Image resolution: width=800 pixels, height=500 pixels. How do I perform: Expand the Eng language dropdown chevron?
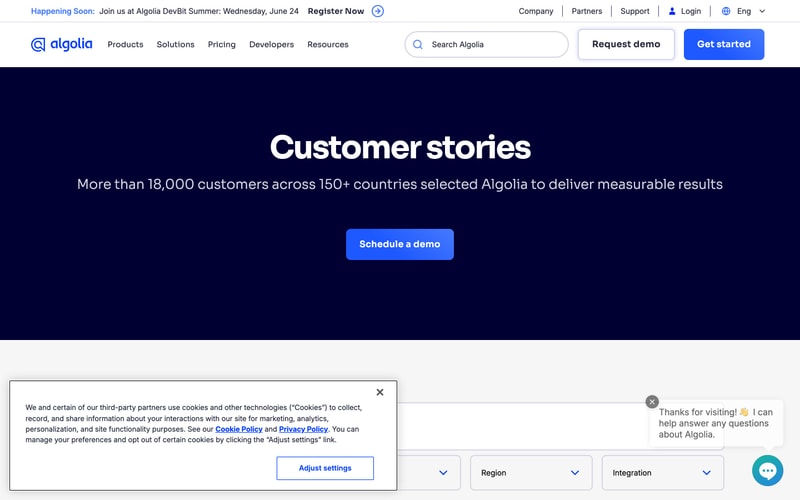coord(762,11)
